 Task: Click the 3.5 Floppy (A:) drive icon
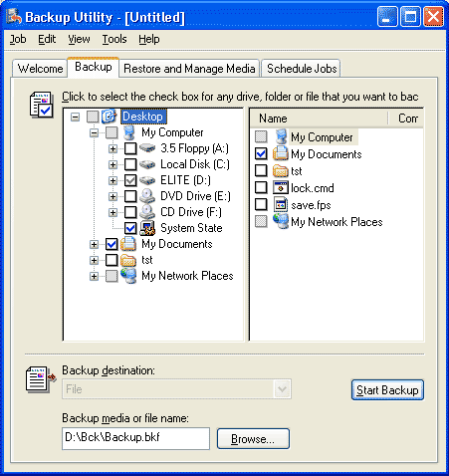pyautogui.click(x=147, y=148)
